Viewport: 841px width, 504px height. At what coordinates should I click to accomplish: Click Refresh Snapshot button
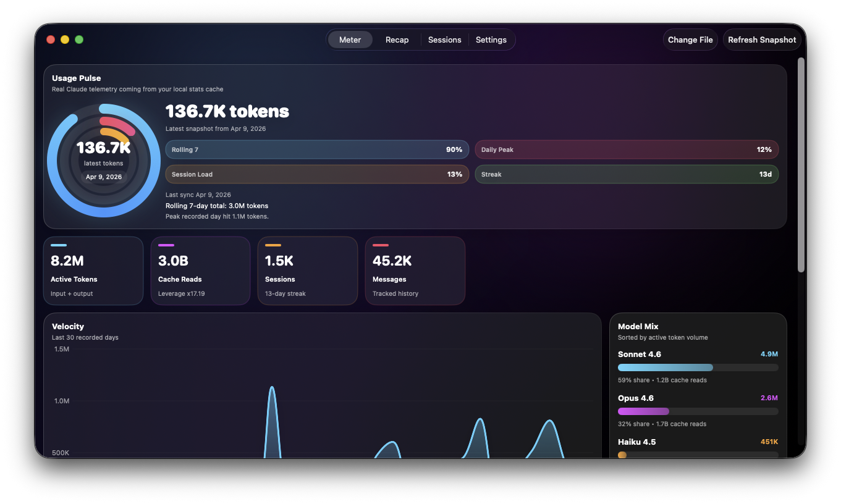[x=762, y=40]
